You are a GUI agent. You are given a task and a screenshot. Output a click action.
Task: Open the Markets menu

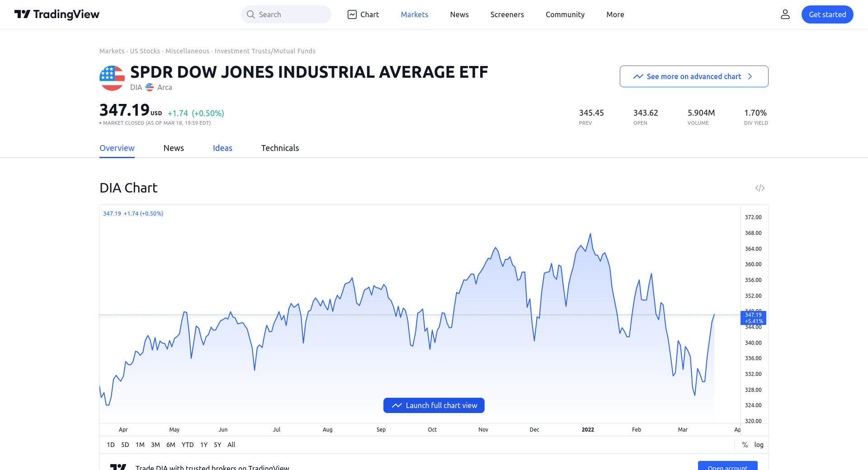tap(414, 14)
